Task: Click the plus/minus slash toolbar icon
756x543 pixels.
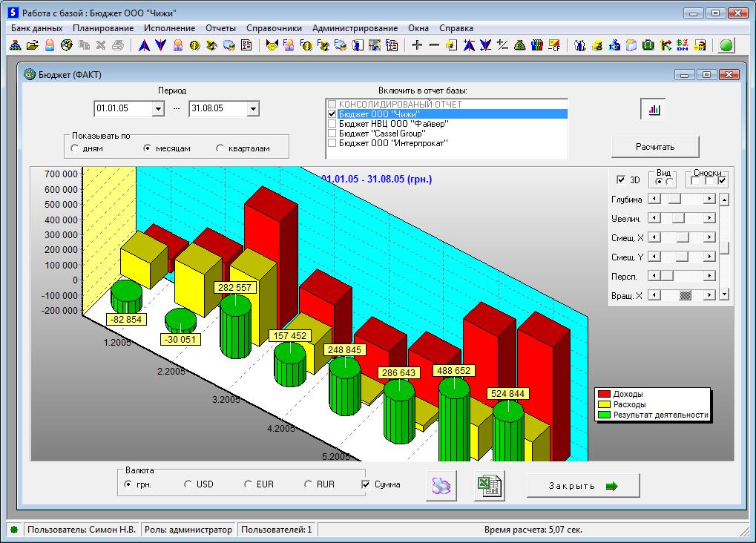Action: click(502, 45)
